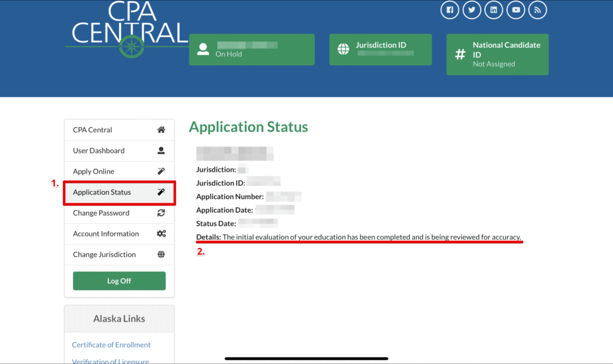613x364 pixels.
Task: Open Account Information from the sidebar
Action: click(x=119, y=233)
